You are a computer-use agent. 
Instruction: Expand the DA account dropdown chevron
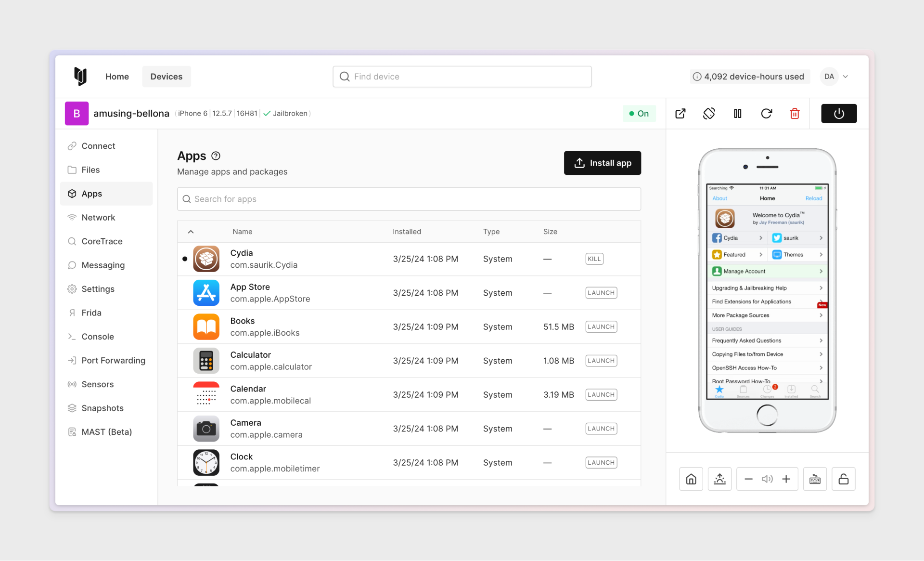tap(846, 77)
